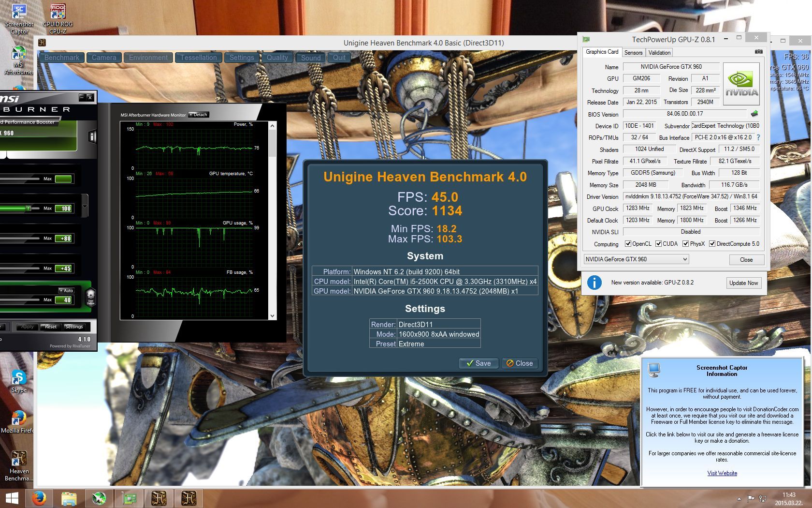Switch to MSI Afterburner taskbar icon
812x508 pixels.
click(x=99, y=498)
